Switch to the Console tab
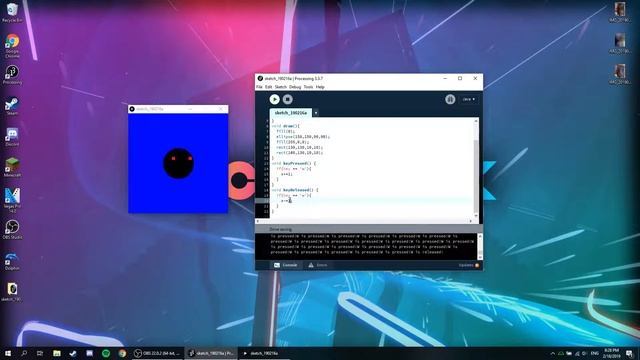 click(x=286, y=265)
